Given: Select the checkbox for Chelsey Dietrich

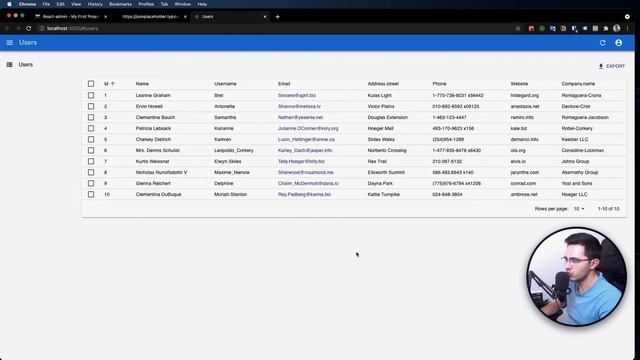Looking at the screenshot, I should tap(91, 139).
